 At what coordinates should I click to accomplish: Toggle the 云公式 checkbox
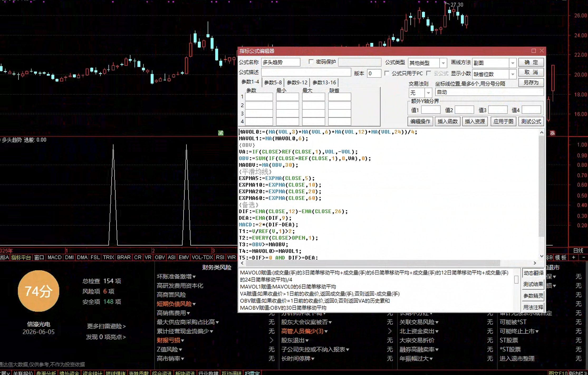pos(429,73)
